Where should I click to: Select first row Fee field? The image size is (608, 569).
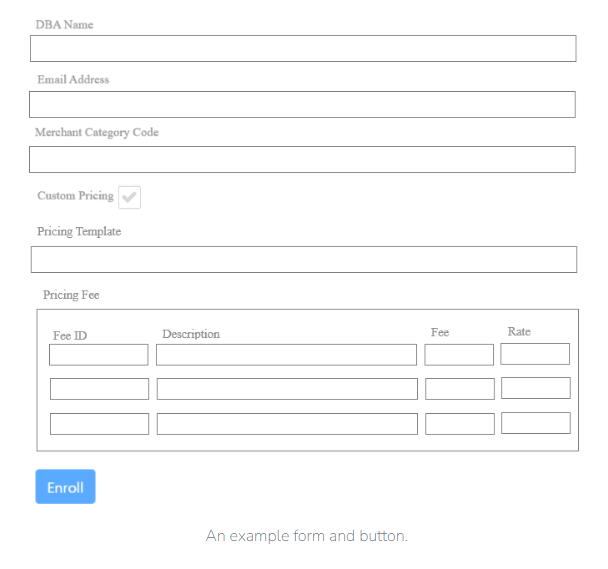pos(459,355)
